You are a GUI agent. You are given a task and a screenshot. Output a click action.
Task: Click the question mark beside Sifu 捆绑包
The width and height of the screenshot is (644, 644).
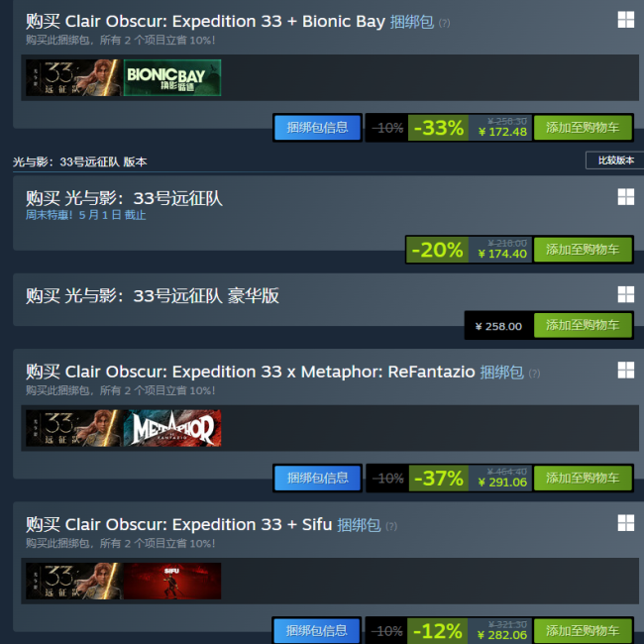[x=391, y=526]
